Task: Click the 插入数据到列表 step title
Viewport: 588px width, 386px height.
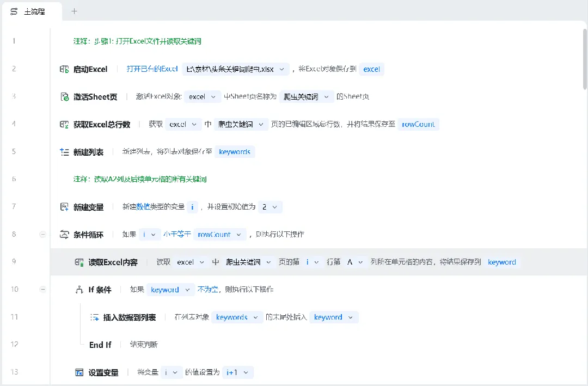Action: [x=130, y=317]
